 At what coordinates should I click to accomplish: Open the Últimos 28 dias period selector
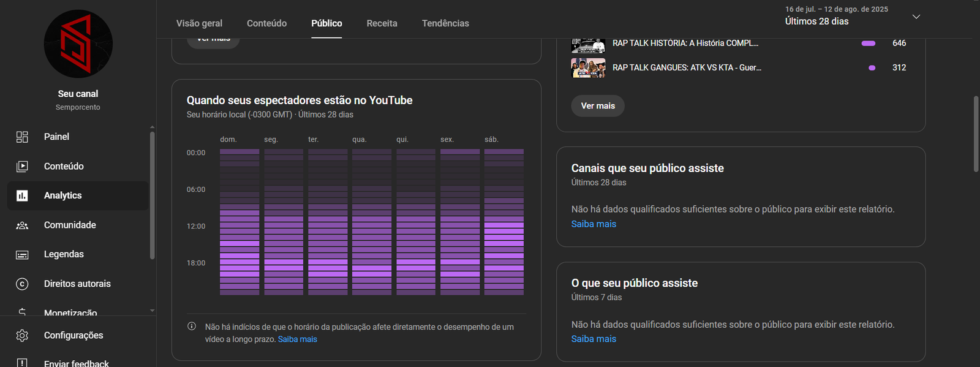[x=817, y=21]
